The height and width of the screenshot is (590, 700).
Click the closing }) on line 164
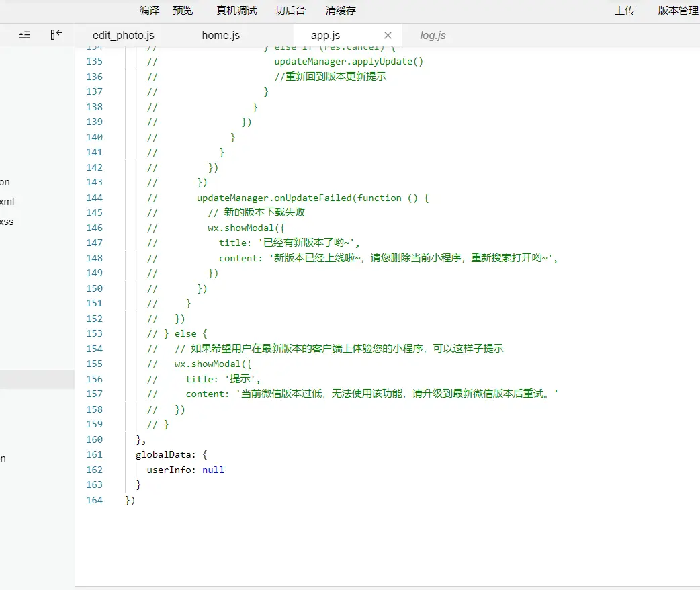(130, 500)
